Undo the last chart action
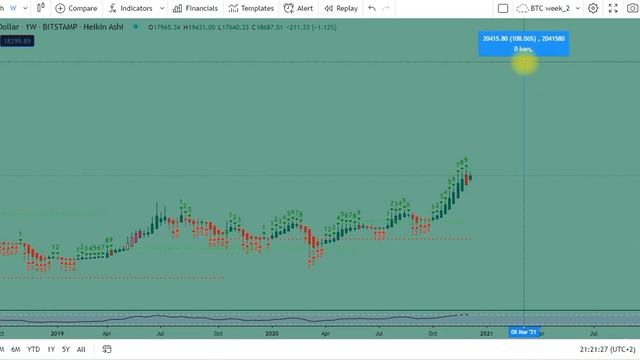640x360 pixels. coord(372,8)
